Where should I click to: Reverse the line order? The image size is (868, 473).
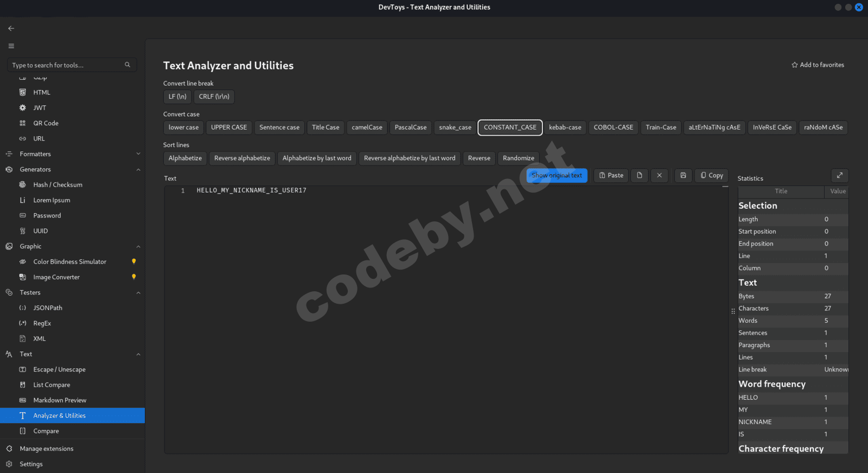(x=479, y=158)
